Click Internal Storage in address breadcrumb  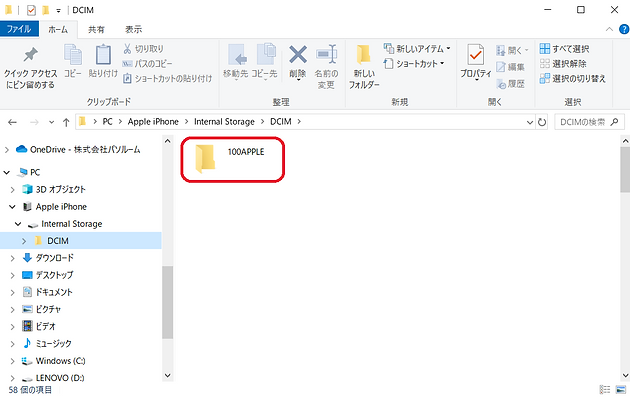pos(224,122)
